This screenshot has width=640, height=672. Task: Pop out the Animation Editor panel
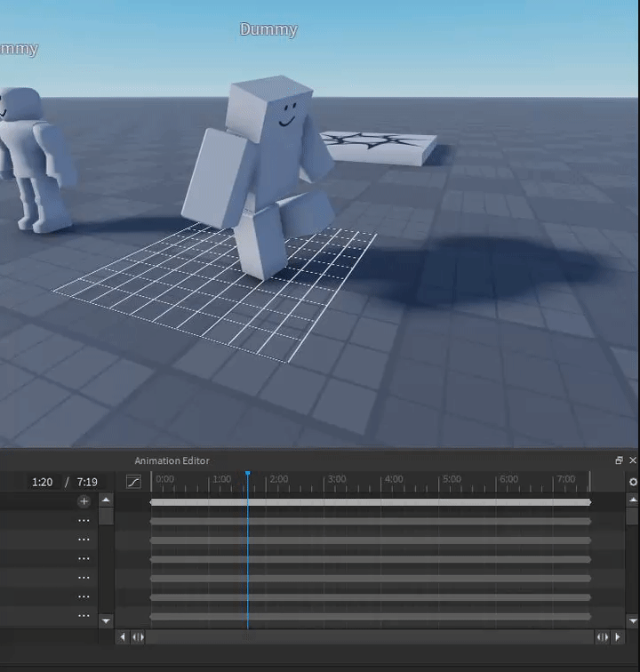click(x=619, y=460)
